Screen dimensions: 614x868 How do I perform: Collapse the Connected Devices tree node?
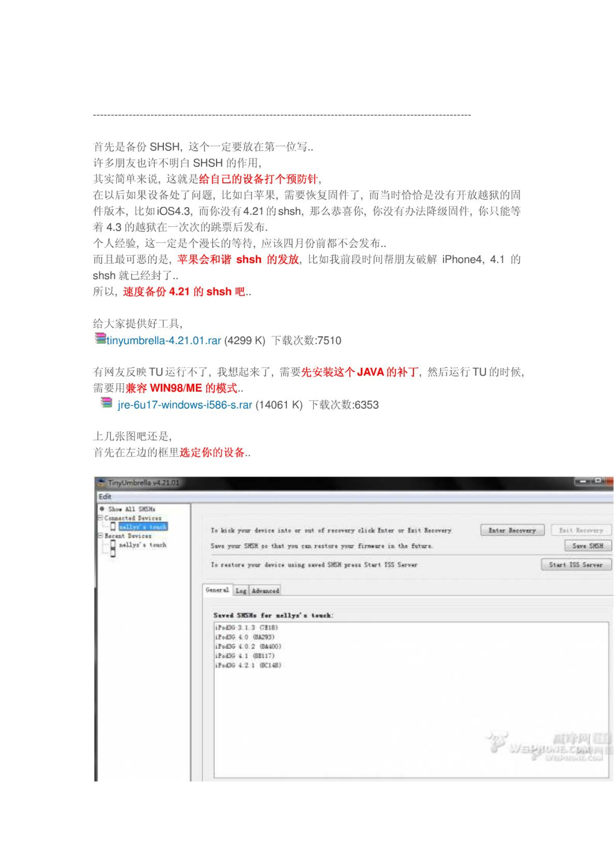[100, 518]
